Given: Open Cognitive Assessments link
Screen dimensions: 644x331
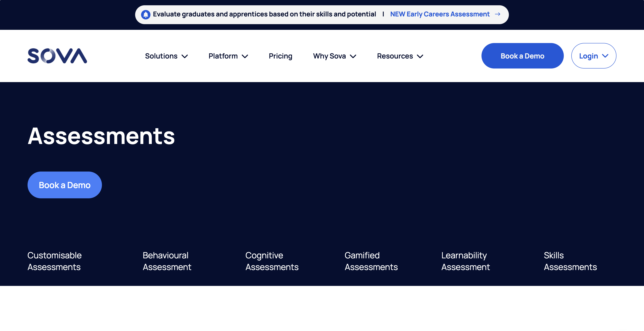Looking at the screenshot, I should pos(272,261).
